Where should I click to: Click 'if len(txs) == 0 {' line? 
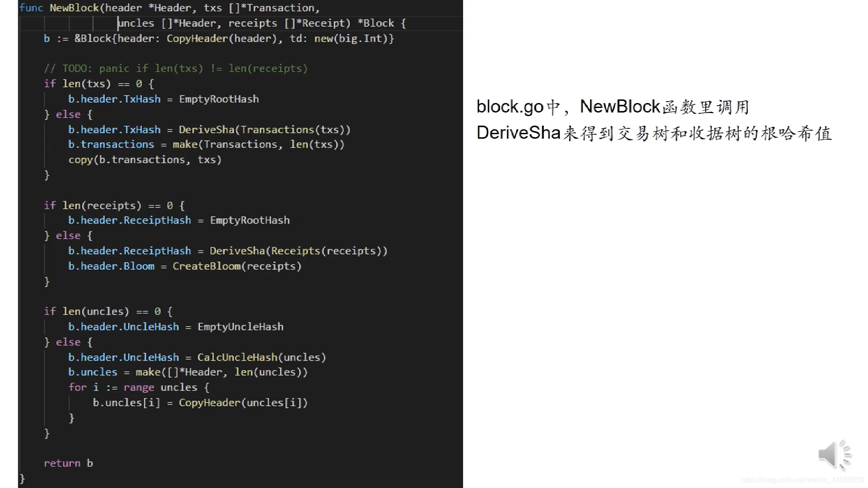pos(99,84)
